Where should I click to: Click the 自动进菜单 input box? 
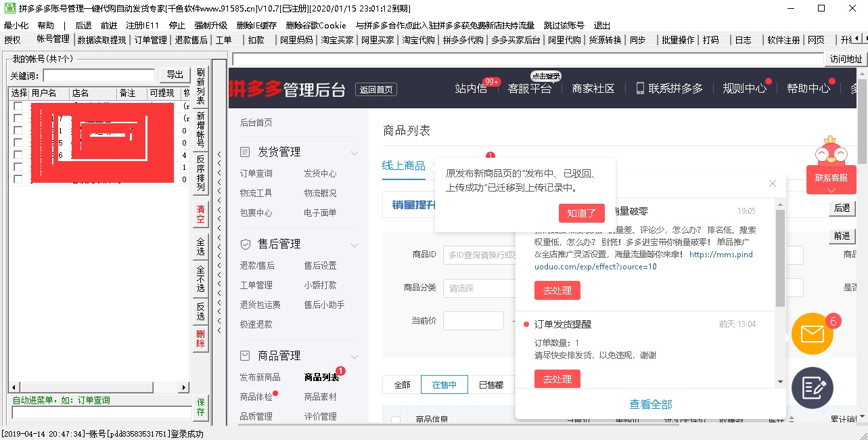click(x=101, y=412)
